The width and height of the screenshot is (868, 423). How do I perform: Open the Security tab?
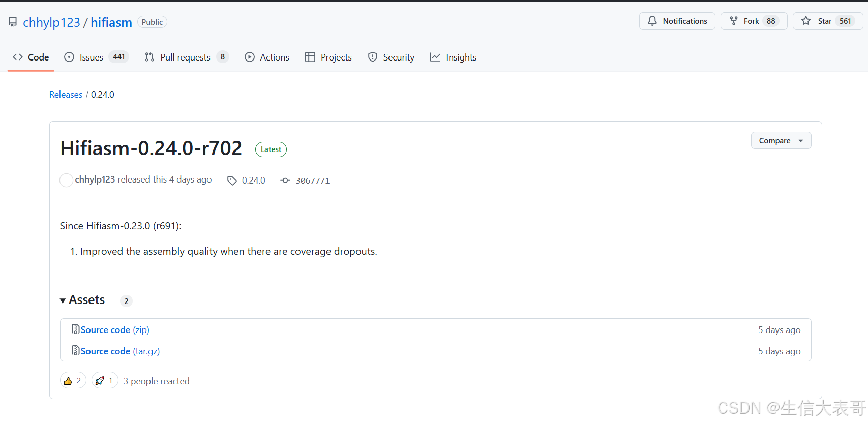coord(391,57)
